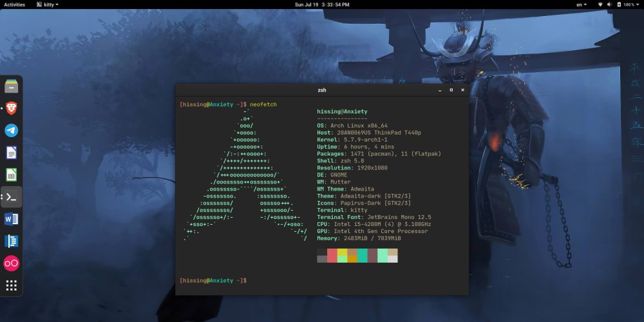Click the 'OS: Arch Linux x86_64' line
This screenshot has width=644, height=322.
352,126
